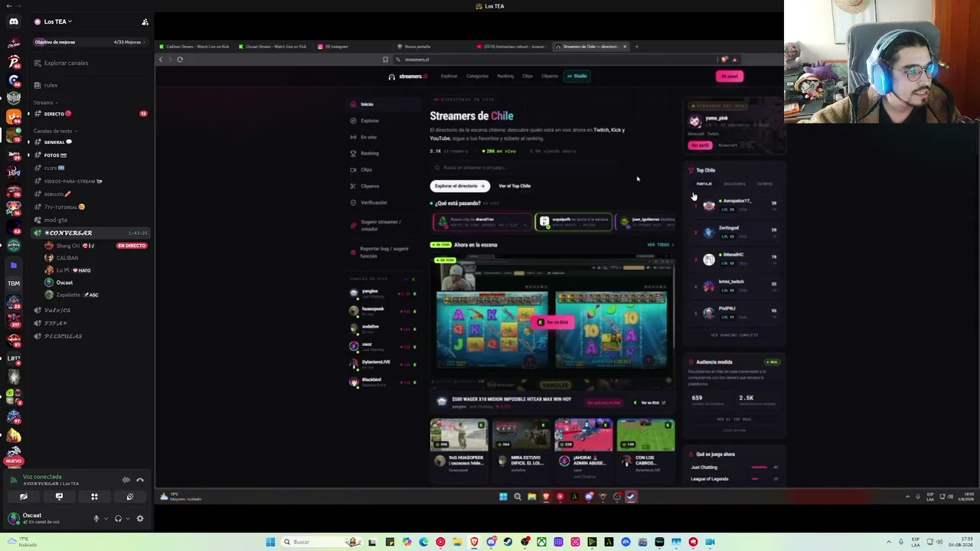Screen dimensions: 980x551
Task: Open Microsoft Edge from the taskbar
Action: tap(423, 542)
